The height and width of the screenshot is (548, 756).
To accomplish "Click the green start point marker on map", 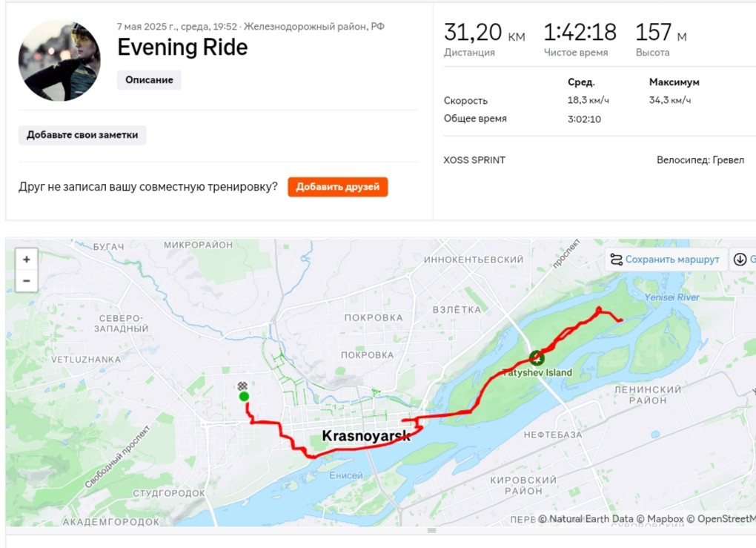I will (244, 397).
